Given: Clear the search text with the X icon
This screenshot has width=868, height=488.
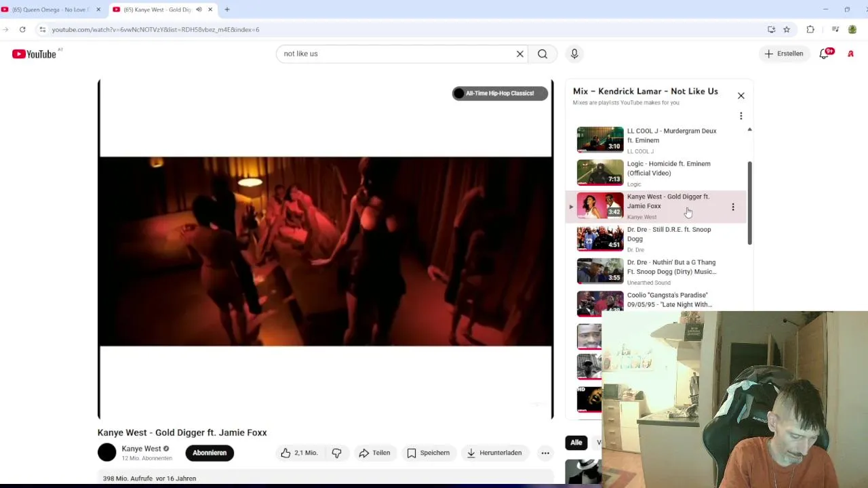Looking at the screenshot, I should (520, 54).
